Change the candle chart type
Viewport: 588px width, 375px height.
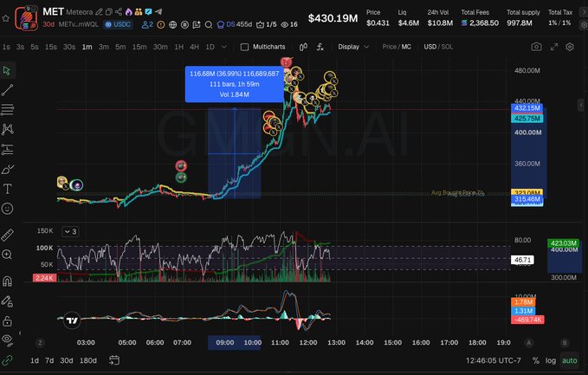pyautogui.click(x=303, y=47)
